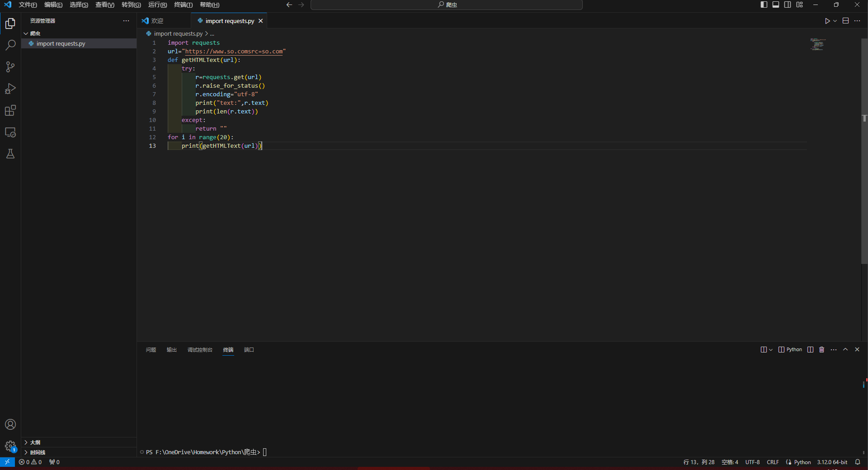
Task: Open the Remote Explorer view
Action: [10, 132]
